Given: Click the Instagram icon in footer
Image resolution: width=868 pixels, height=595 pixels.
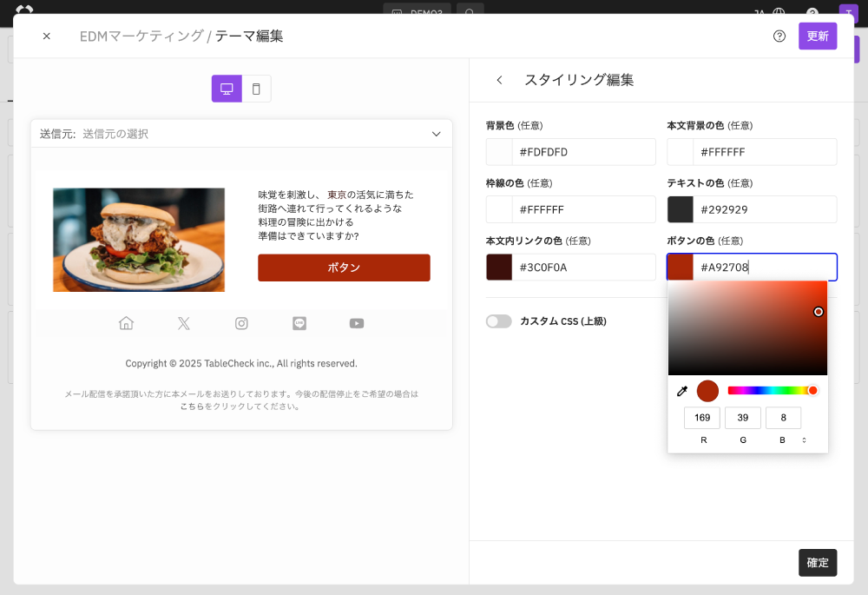Looking at the screenshot, I should [x=241, y=323].
